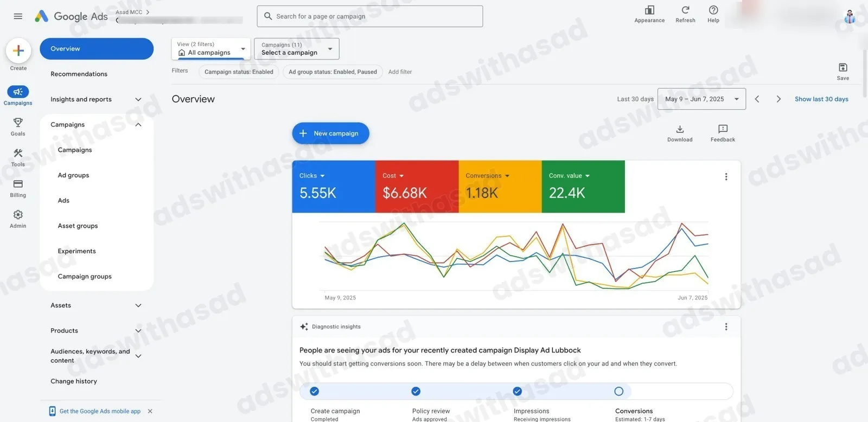Viewport: 868px width, 422px height.
Task: Open the Help icon
Action: click(x=713, y=10)
